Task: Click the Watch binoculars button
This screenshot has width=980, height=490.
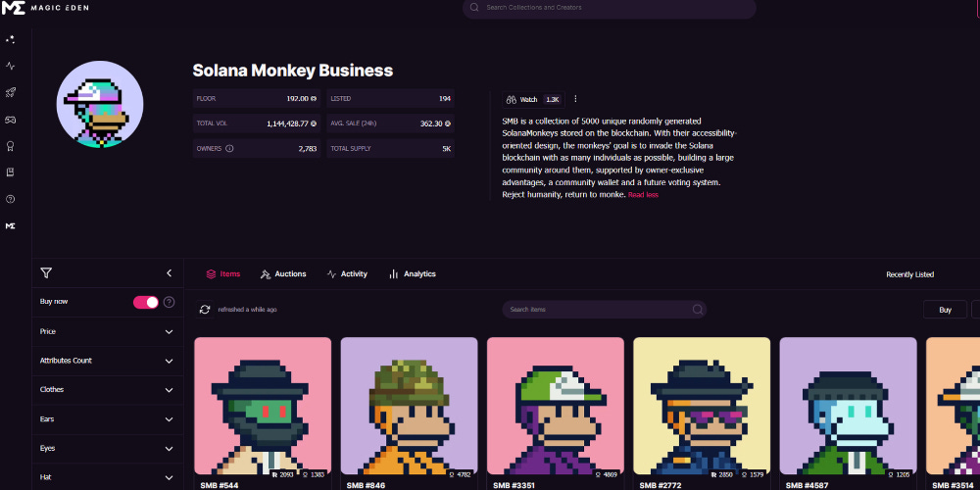Action: pyautogui.click(x=532, y=99)
